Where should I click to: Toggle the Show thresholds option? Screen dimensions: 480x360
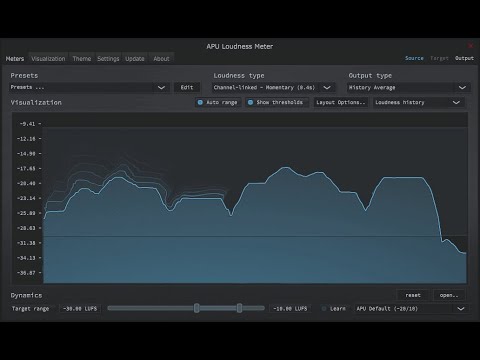point(277,102)
